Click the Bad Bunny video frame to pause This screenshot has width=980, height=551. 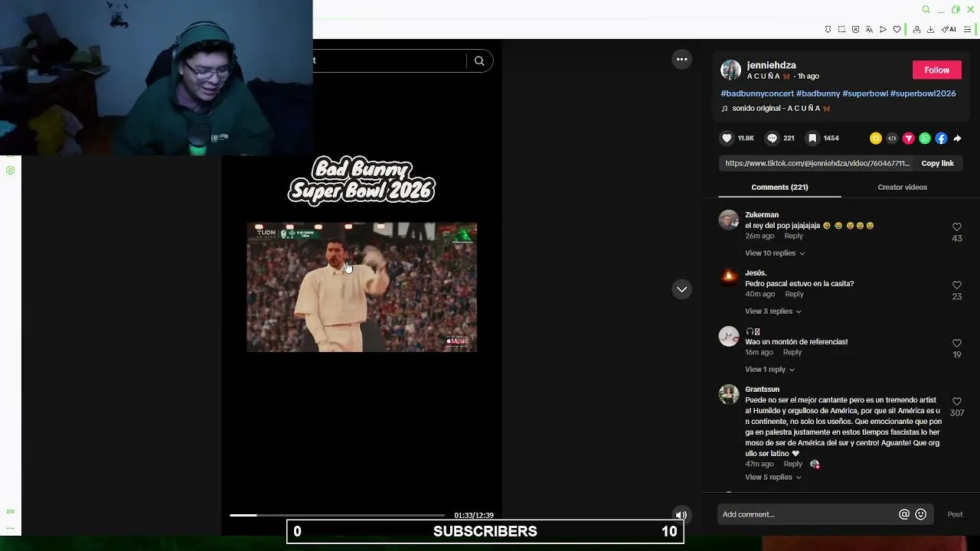coord(361,288)
